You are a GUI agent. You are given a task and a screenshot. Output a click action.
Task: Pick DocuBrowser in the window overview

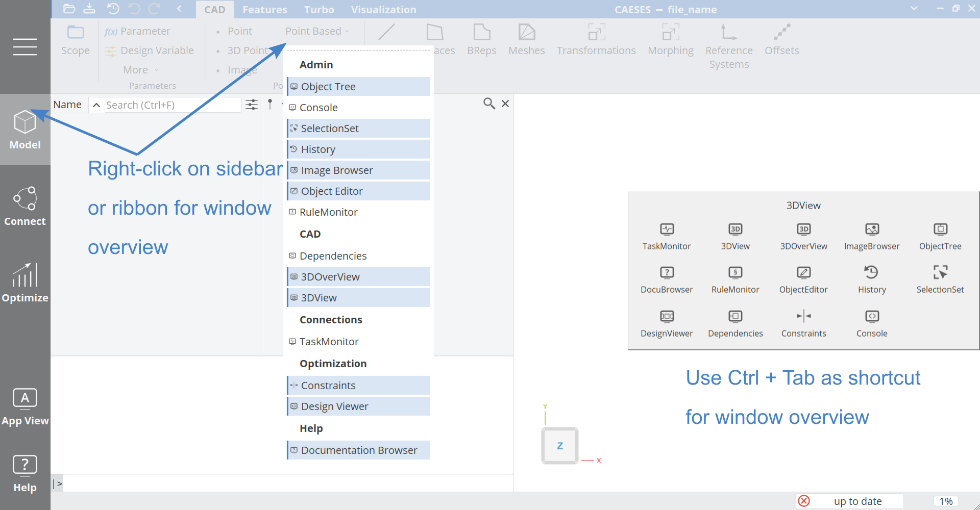(667, 280)
